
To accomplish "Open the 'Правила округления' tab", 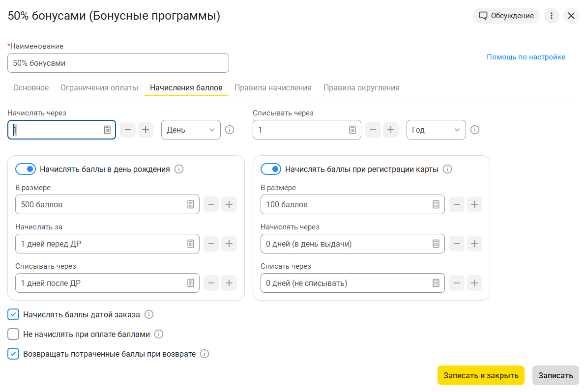I will tap(361, 87).
